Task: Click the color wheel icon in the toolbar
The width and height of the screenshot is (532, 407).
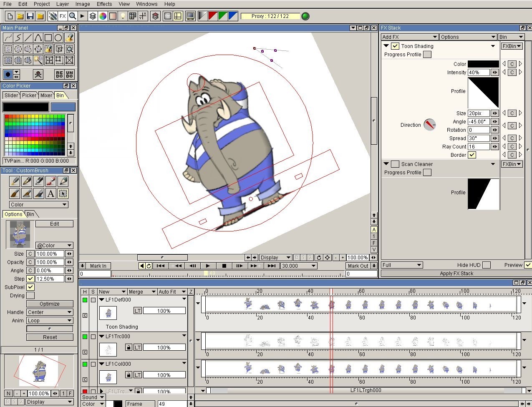Action: pyautogui.click(x=103, y=16)
